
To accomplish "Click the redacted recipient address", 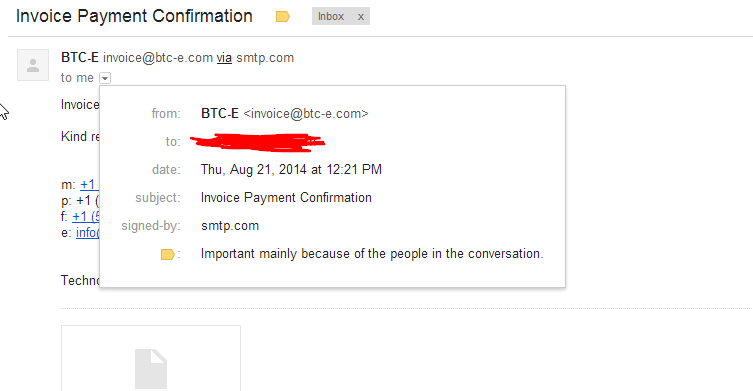I will [258, 142].
